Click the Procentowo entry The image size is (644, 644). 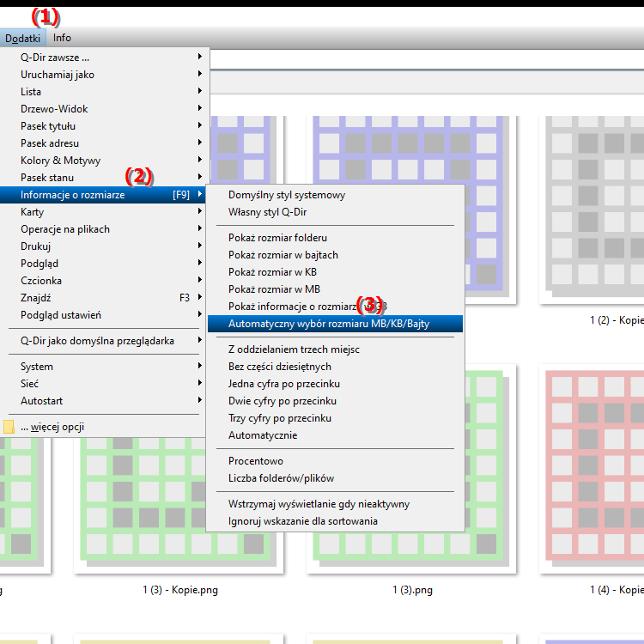(255, 461)
